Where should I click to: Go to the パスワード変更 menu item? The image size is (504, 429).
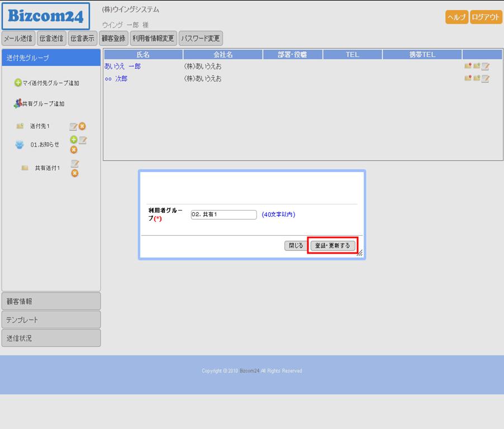point(201,39)
